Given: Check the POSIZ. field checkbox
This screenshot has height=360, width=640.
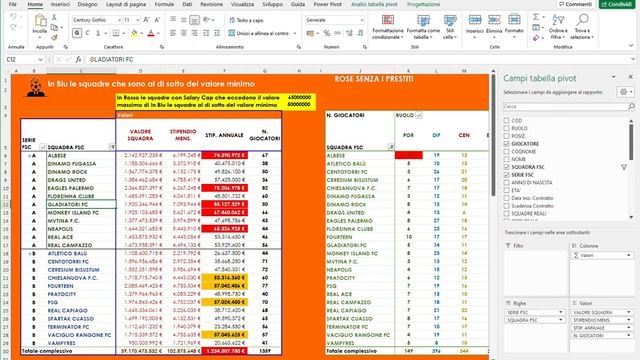Looking at the screenshot, I should pyautogui.click(x=507, y=136).
